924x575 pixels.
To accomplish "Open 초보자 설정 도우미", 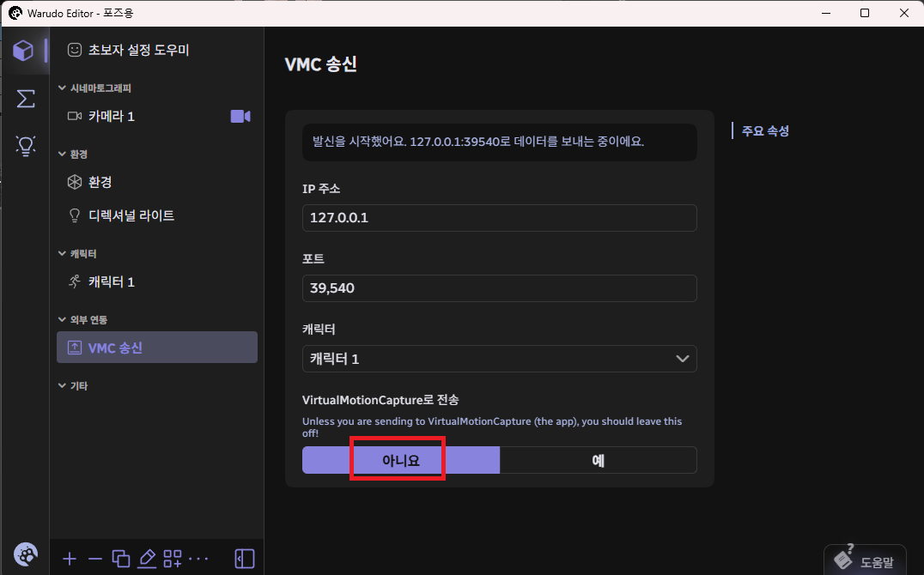I will click(157, 50).
